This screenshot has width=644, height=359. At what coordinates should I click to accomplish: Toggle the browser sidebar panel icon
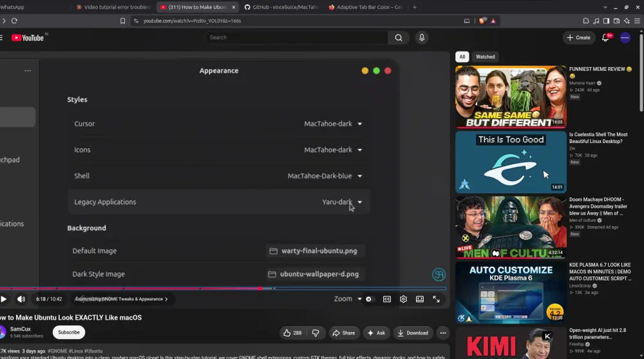tap(606, 21)
